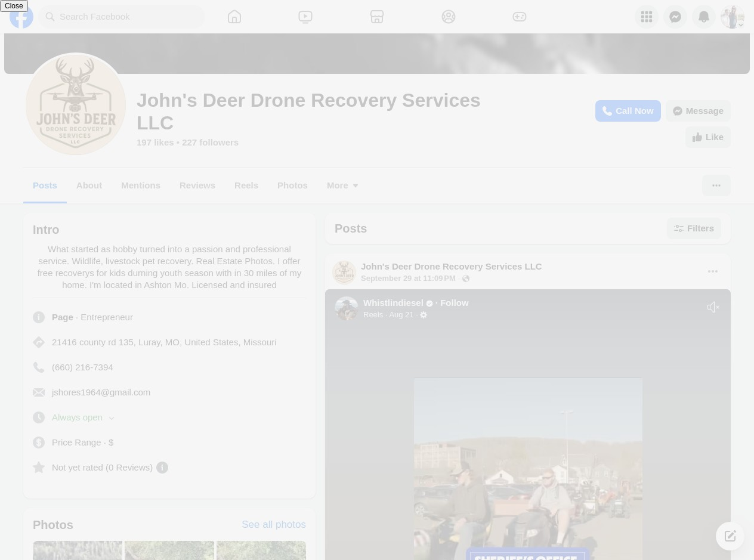Switch to the Reviews tab

[x=197, y=185]
